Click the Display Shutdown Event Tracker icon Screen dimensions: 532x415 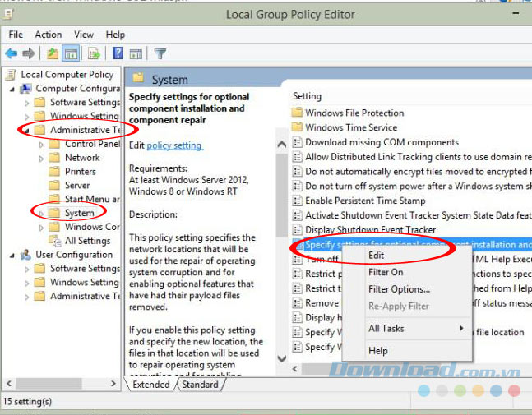coord(297,230)
